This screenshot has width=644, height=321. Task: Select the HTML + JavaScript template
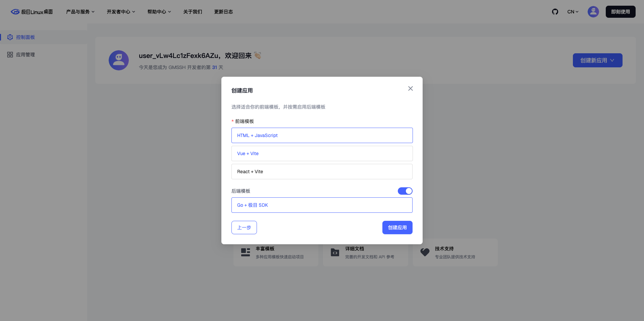coord(322,135)
